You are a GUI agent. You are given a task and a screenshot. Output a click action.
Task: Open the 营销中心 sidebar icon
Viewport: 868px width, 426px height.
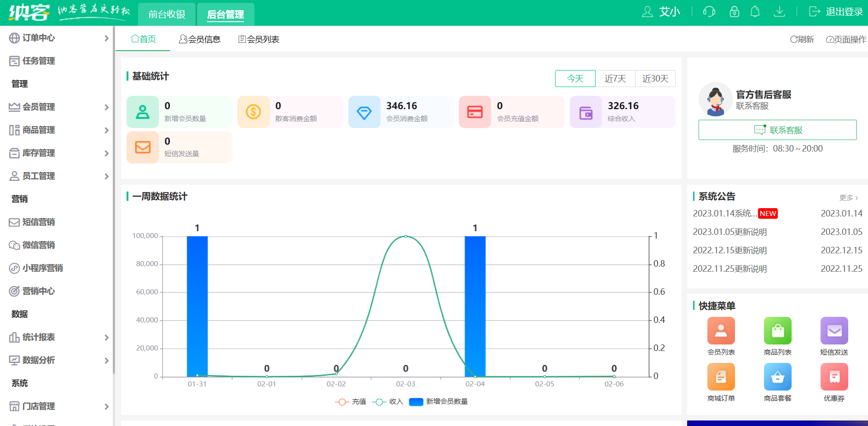click(38, 291)
